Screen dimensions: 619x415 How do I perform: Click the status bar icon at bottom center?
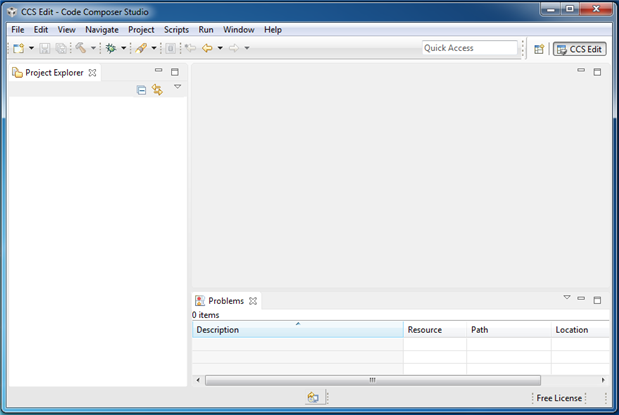pos(313,397)
